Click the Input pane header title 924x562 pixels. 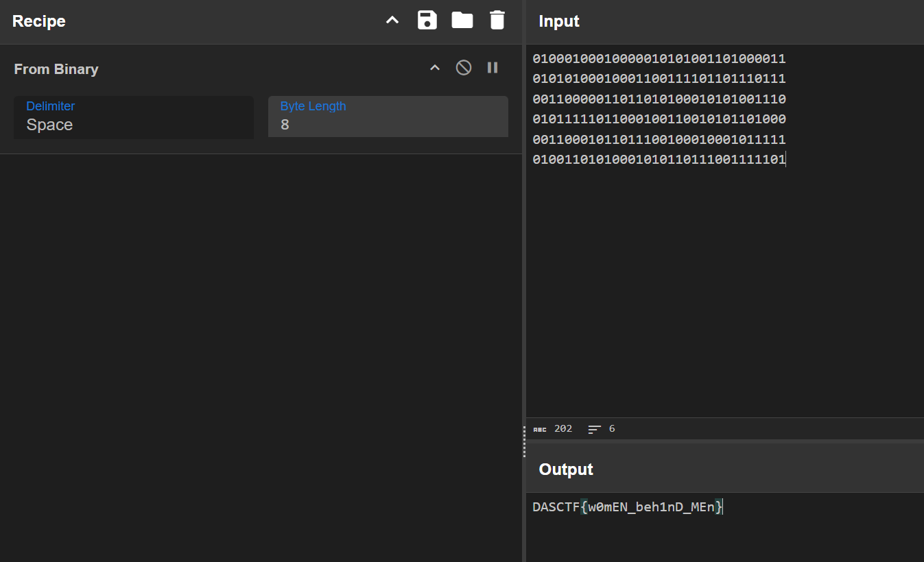click(x=559, y=21)
